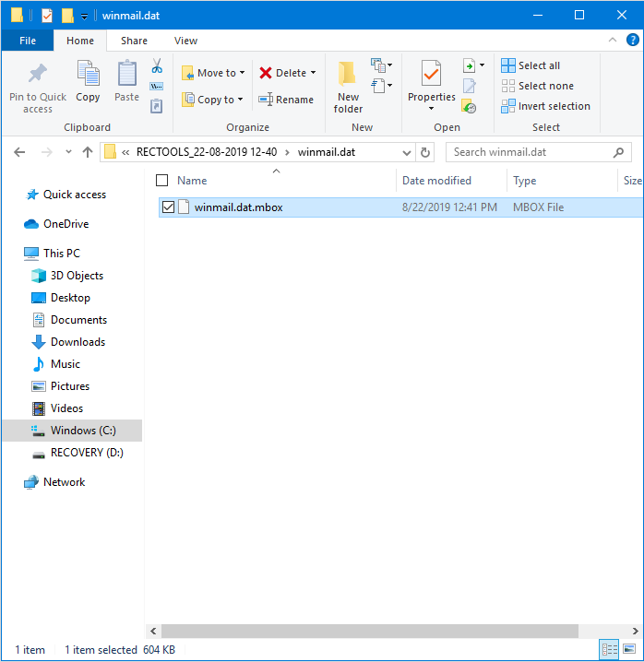Viewport: 644px width, 662px height.
Task: Click New folder icon in Quick Access Toolbar
Action: click(67, 16)
